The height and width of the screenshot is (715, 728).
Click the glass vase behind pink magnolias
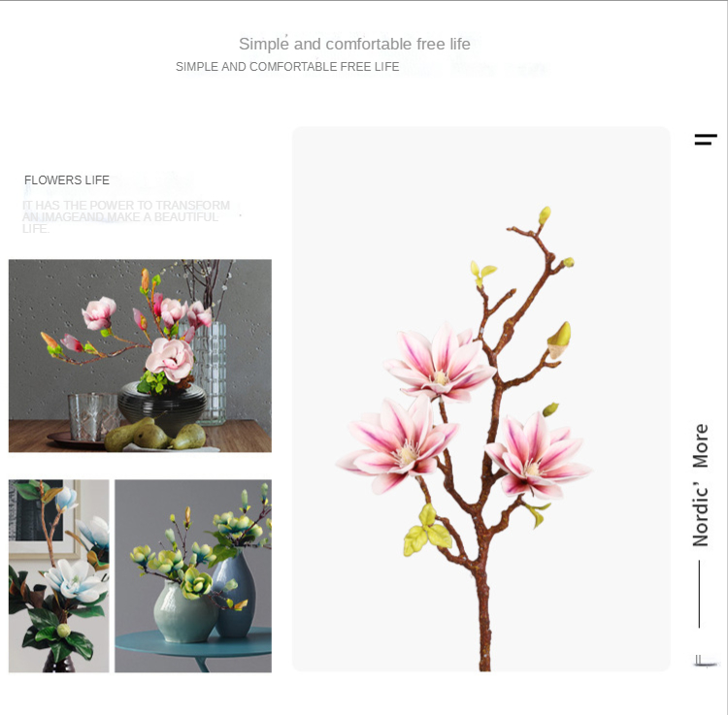(x=212, y=374)
